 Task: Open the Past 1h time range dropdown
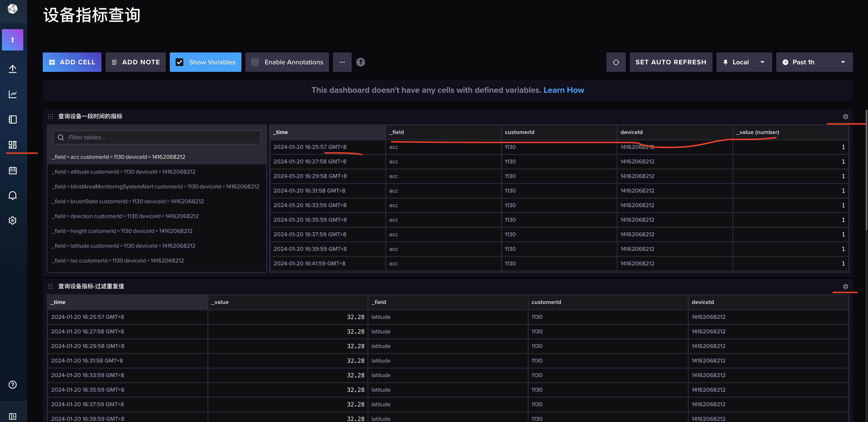click(x=814, y=62)
